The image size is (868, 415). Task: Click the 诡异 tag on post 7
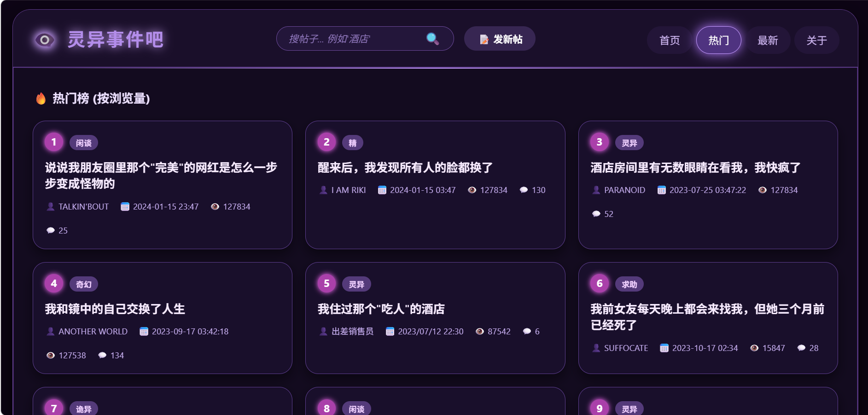pos(84,409)
